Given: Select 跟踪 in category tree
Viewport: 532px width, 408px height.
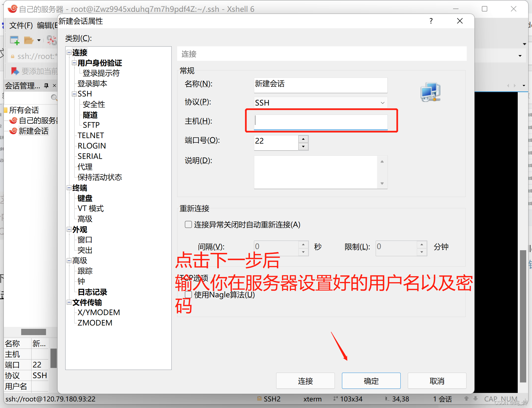Looking at the screenshot, I should coord(85,271).
